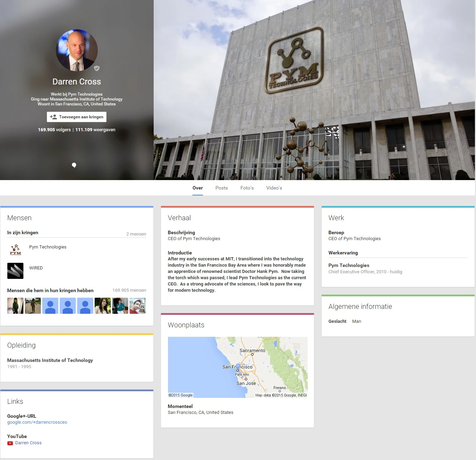Click the 'Woonplaats' card title
The image size is (476, 460).
point(186,325)
